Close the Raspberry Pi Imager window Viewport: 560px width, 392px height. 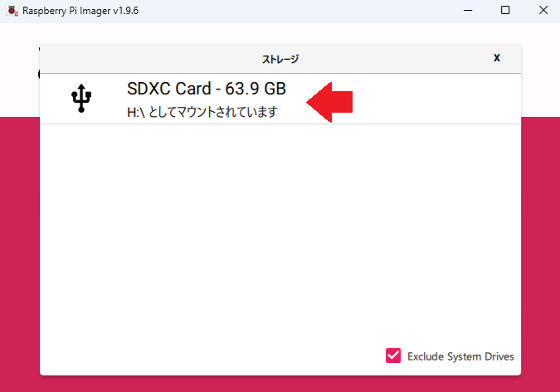click(x=542, y=11)
